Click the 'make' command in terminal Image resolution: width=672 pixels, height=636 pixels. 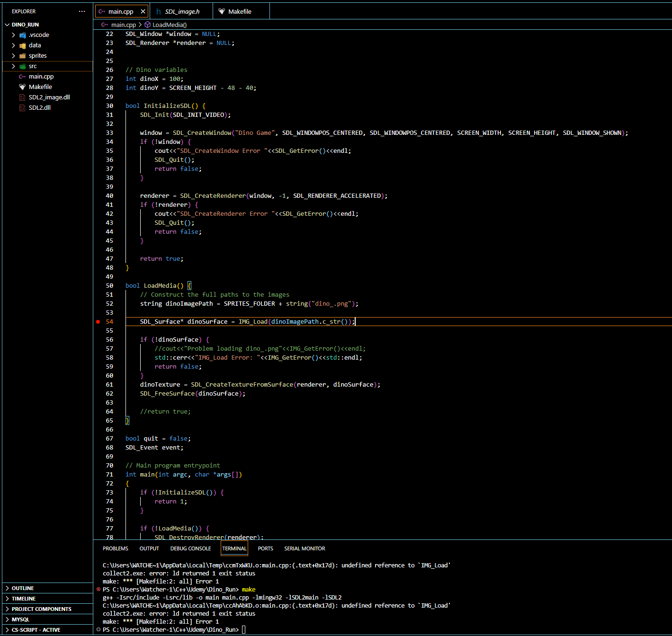249,590
